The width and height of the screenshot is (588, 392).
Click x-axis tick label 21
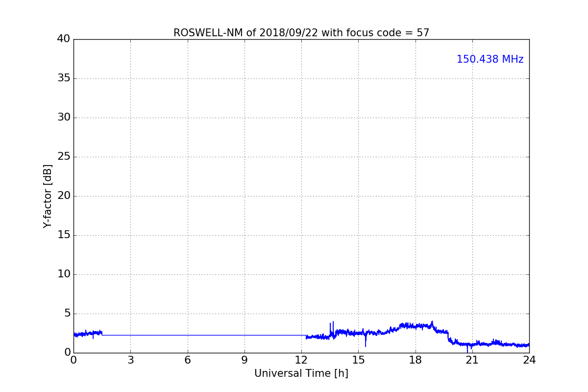(472, 360)
